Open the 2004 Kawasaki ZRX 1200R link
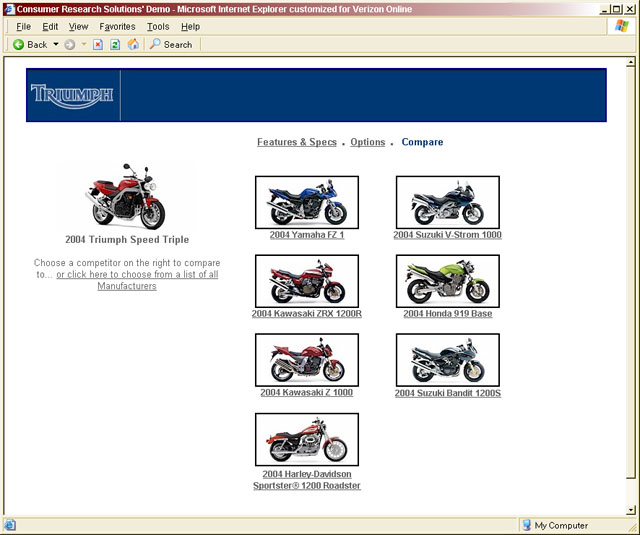The width and height of the screenshot is (640, 535). pyautogui.click(x=307, y=314)
